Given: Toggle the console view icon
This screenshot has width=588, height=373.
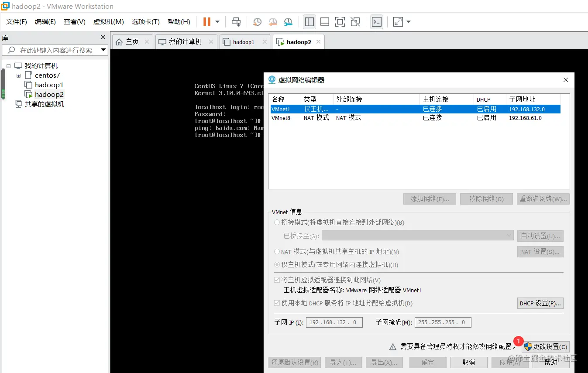Looking at the screenshot, I should coord(377,22).
